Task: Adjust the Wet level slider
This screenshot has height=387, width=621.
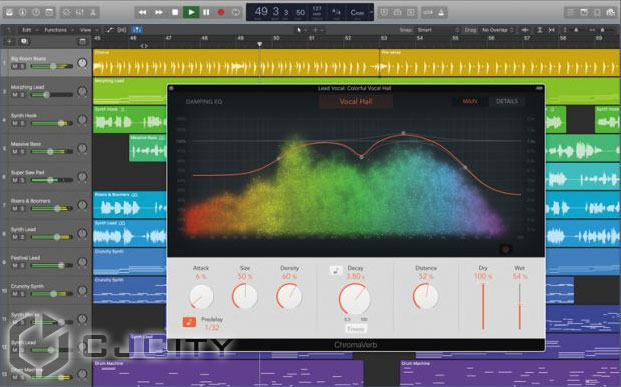Action: click(520, 306)
